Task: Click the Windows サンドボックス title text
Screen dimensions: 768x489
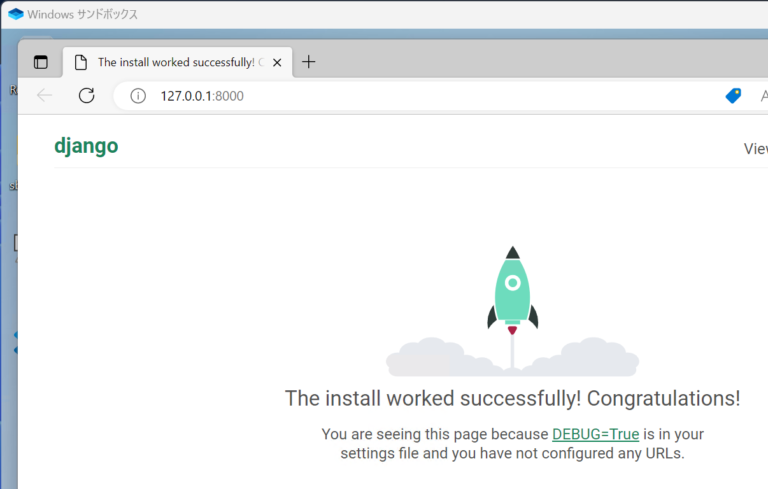Action: [84, 15]
